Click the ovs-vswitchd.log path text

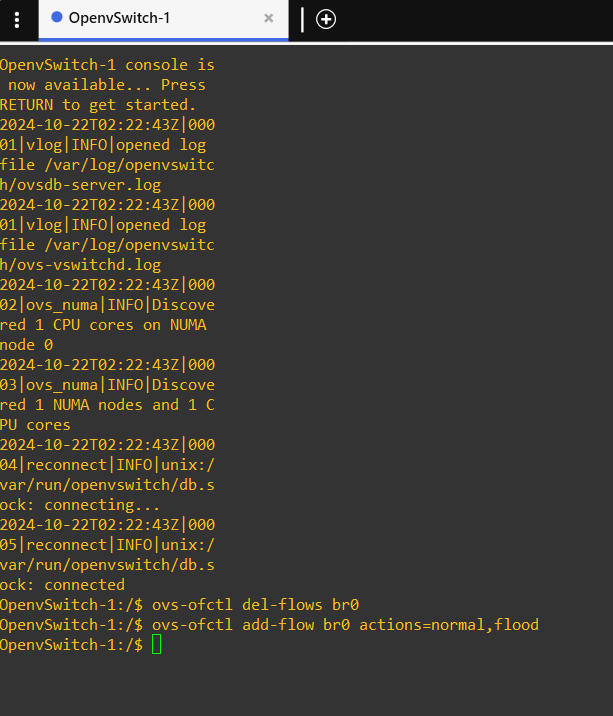point(80,265)
